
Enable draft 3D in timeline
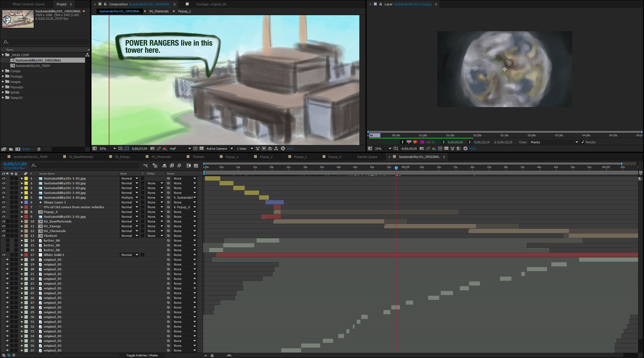[155, 166]
